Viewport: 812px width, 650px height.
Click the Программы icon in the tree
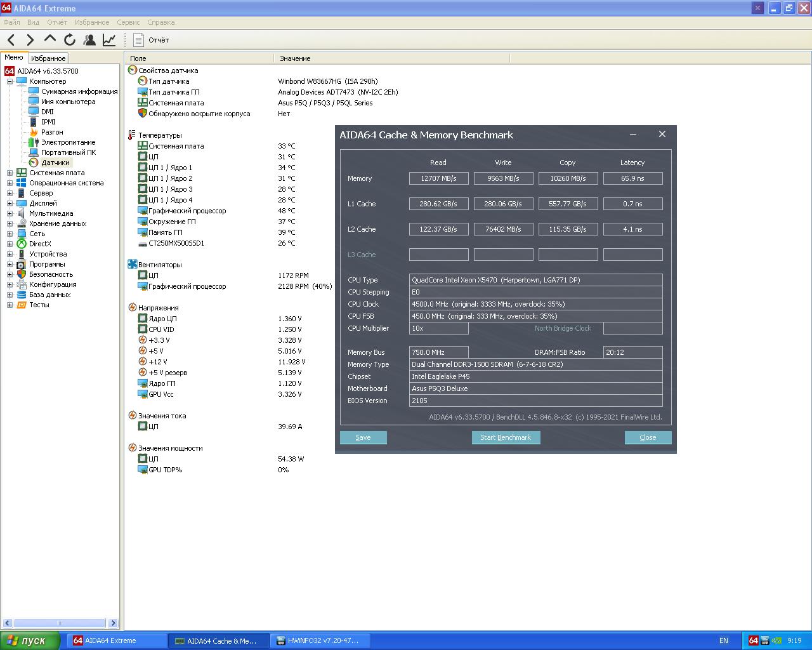click(21, 264)
